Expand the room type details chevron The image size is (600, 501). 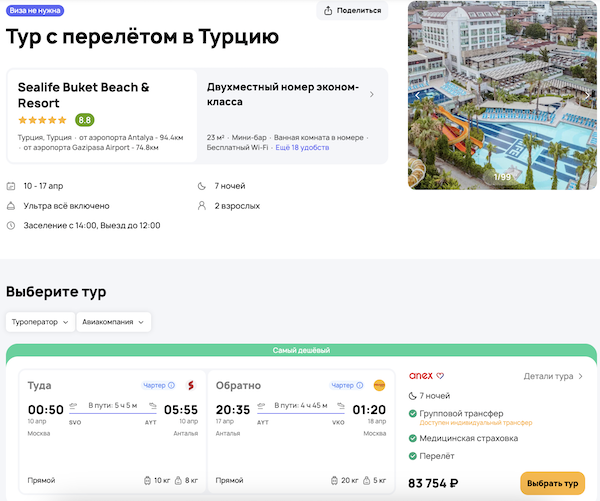(372, 95)
